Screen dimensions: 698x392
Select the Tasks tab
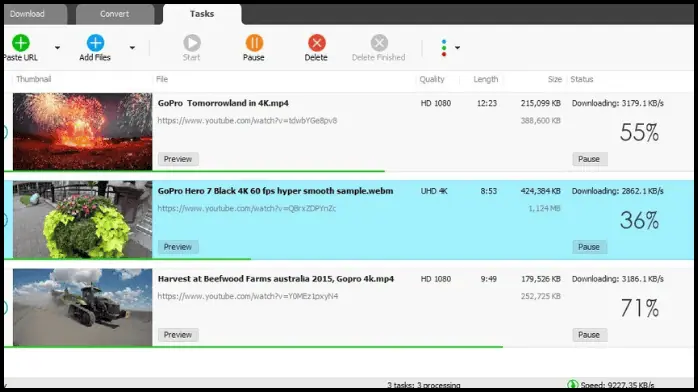pyautogui.click(x=202, y=14)
